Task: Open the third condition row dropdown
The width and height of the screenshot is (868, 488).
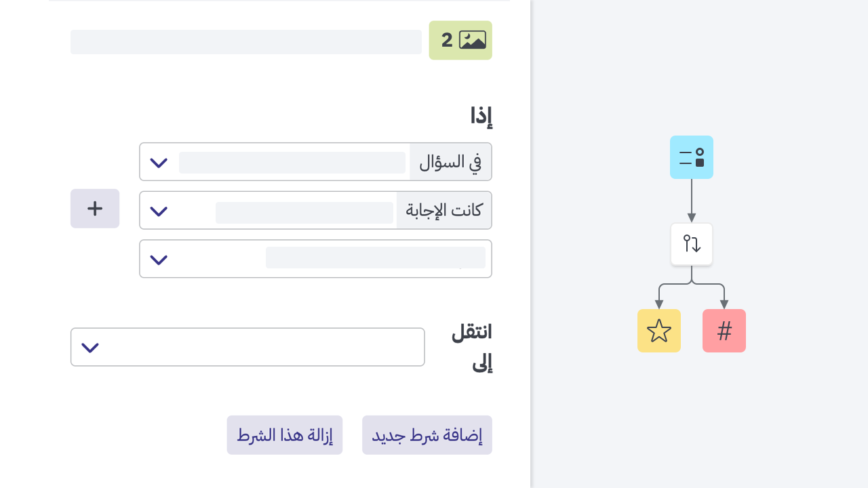Action: 159,258
